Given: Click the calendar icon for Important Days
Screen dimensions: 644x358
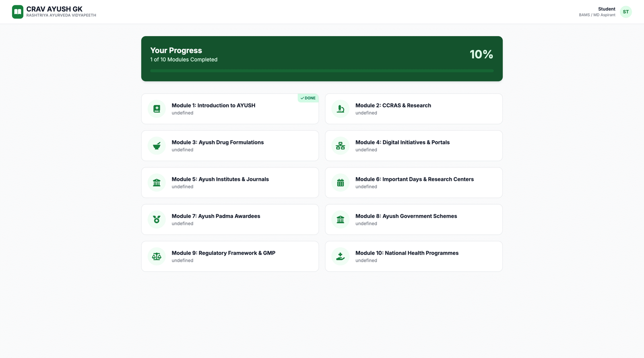Looking at the screenshot, I should (x=340, y=183).
